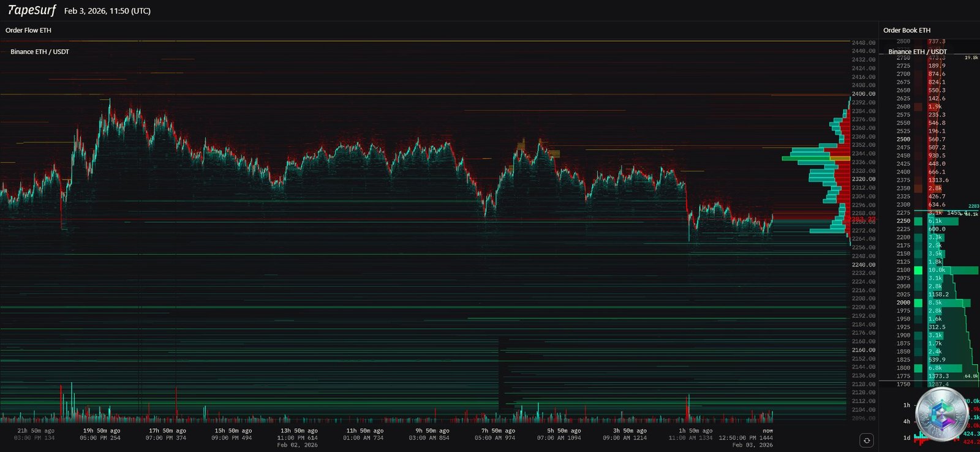
Task: Click the '13h 50m ago' time axis label
Action: [x=299, y=431]
